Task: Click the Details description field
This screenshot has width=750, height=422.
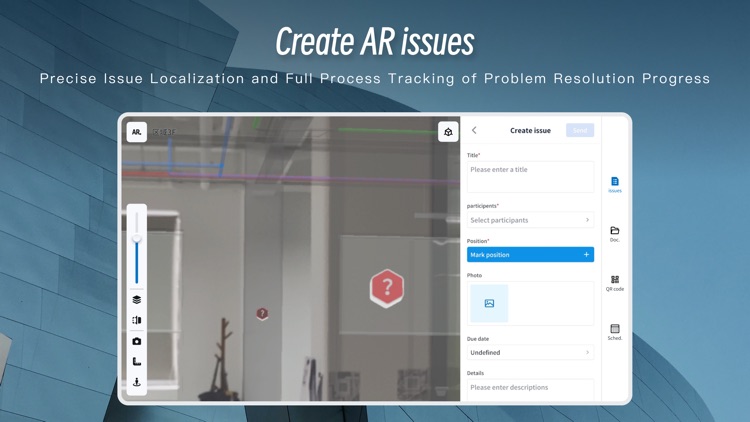Action: [x=530, y=390]
